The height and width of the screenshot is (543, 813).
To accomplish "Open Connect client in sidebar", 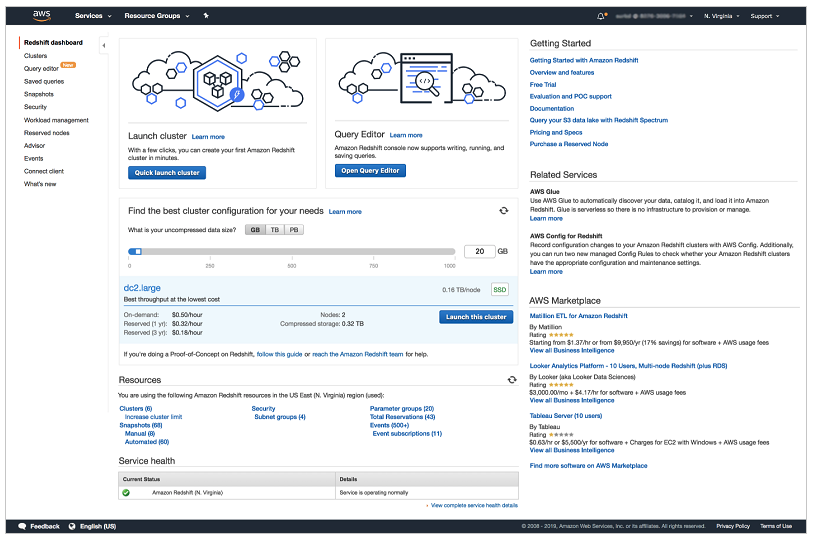I will (x=44, y=171).
